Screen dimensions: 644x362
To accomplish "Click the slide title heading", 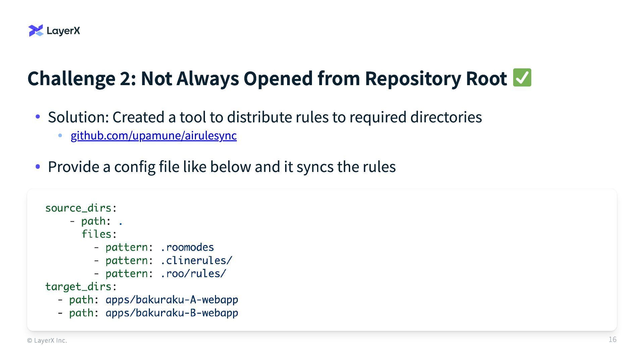I will tap(267, 78).
